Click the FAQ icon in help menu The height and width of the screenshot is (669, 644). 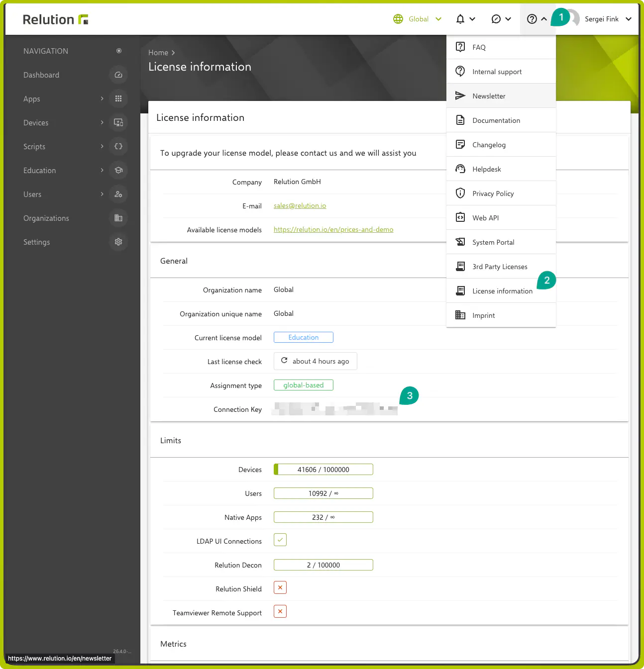coord(460,47)
